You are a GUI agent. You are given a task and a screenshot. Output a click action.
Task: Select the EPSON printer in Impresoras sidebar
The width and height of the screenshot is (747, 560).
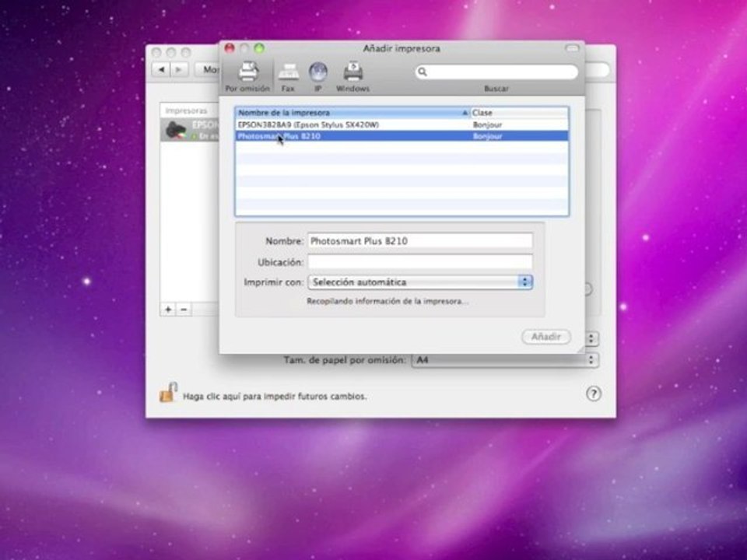click(x=190, y=130)
